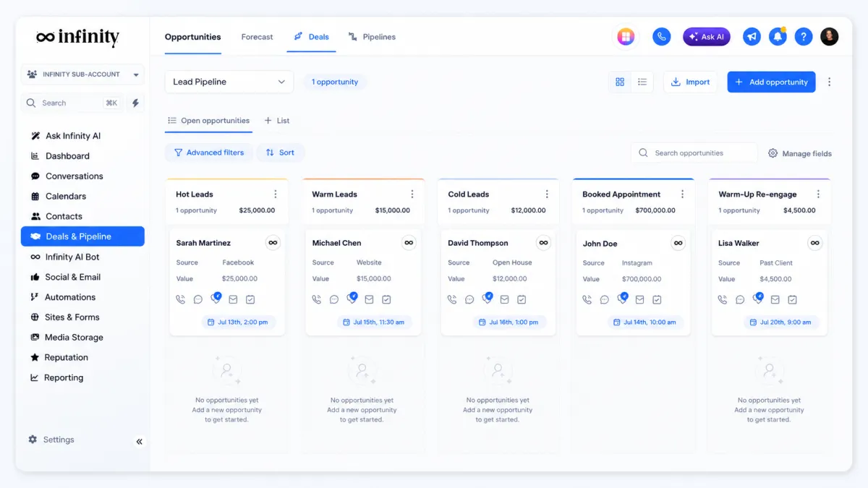
Task: Select the Open opportunities view tab
Action: pos(208,121)
